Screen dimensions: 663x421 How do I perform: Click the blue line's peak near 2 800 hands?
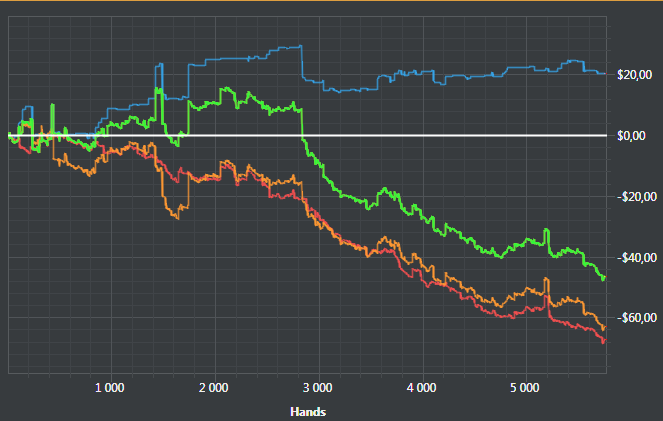coord(300,46)
